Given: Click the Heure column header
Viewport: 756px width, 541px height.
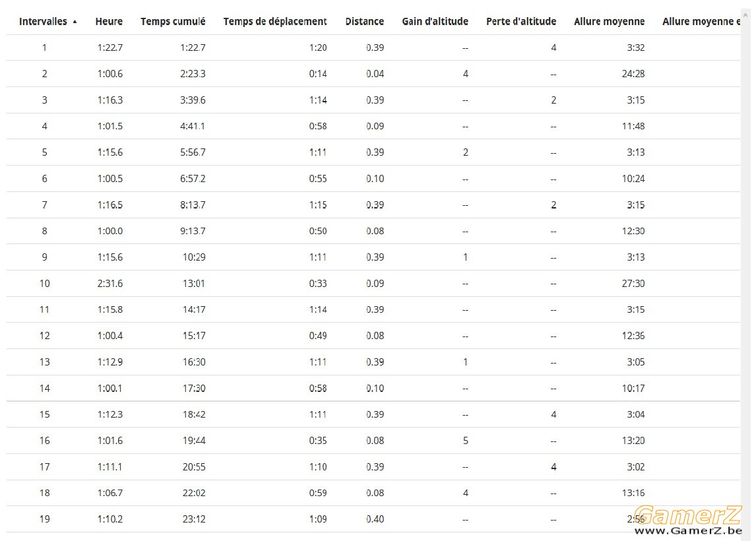Looking at the screenshot, I should coord(109,22).
